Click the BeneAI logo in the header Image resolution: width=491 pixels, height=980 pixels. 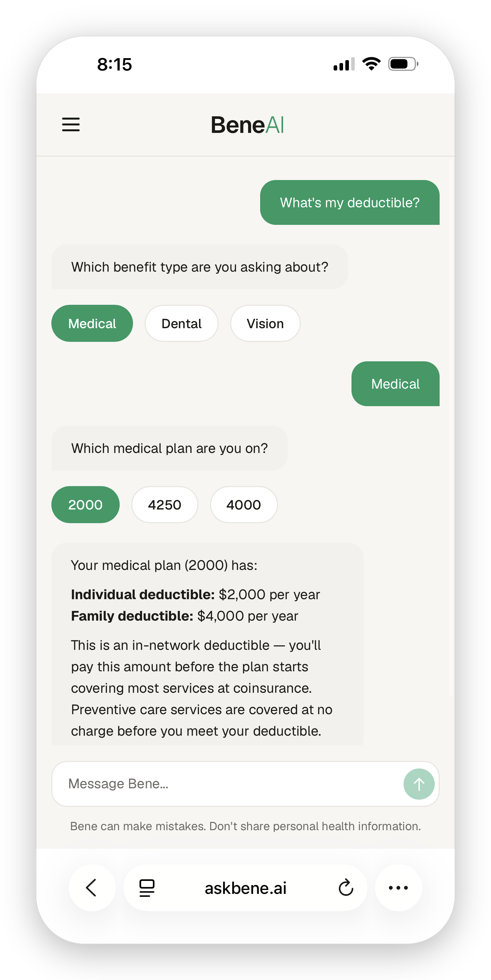[x=247, y=125]
